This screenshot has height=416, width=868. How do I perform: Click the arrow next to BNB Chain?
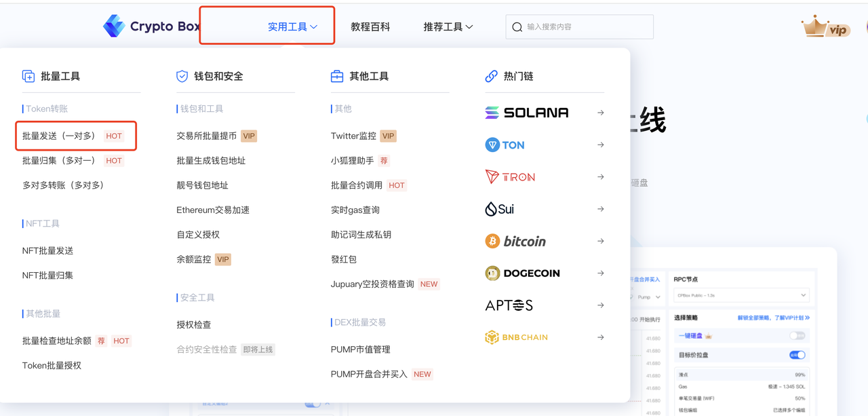pos(601,337)
